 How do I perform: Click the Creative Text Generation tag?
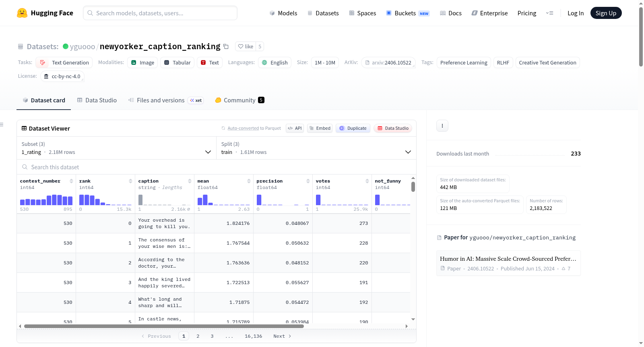547,62
